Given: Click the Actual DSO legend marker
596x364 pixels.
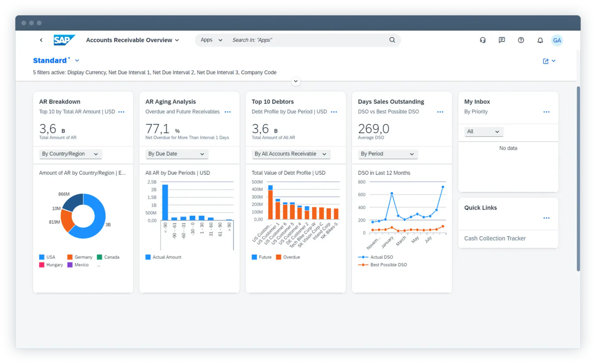Looking at the screenshot, I should point(363,257).
